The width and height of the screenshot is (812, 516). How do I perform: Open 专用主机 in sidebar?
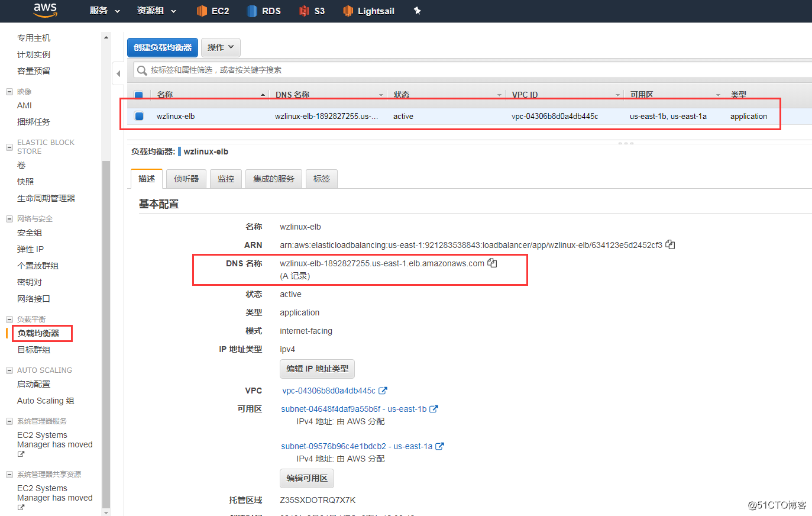coord(34,38)
